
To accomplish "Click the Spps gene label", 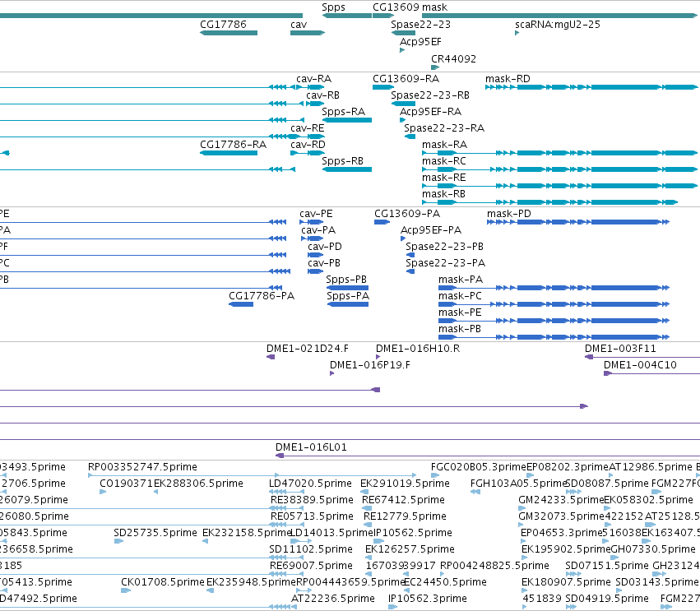I will pos(333,7).
